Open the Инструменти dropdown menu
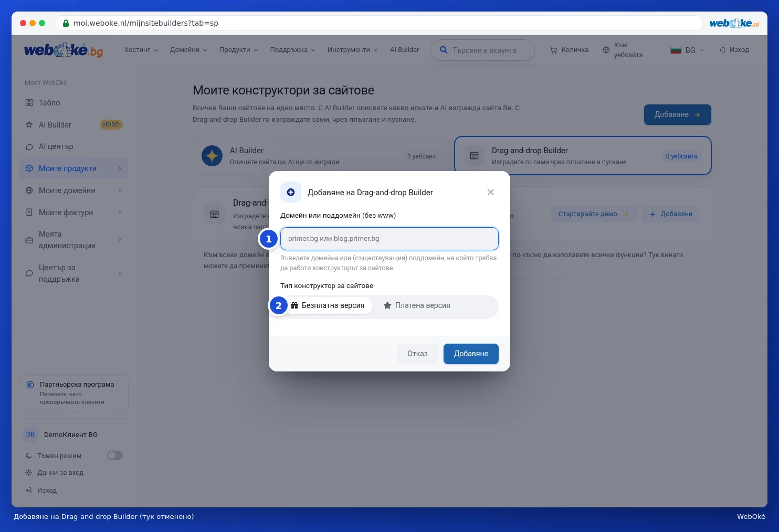Image resolution: width=779 pixels, height=532 pixels. click(x=352, y=50)
